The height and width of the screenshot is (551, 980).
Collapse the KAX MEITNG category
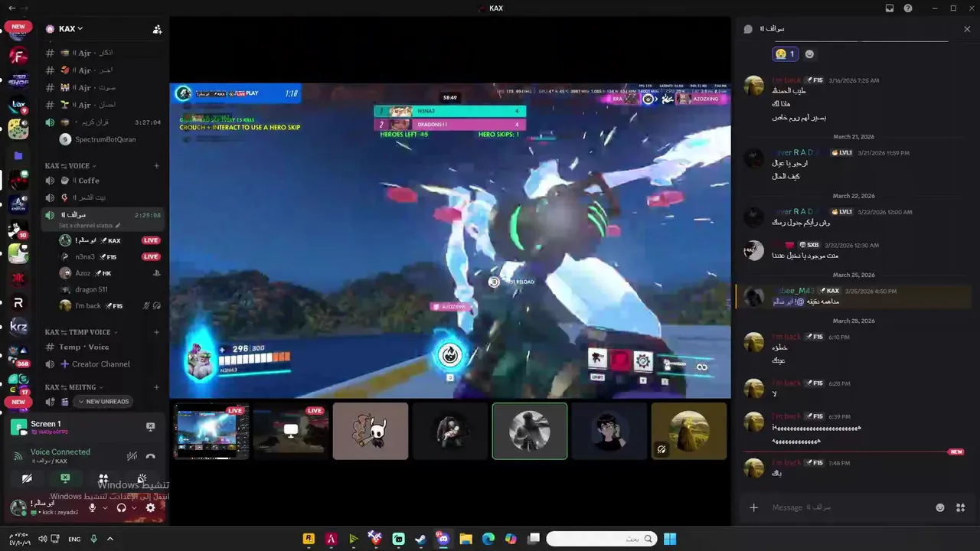coord(74,387)
